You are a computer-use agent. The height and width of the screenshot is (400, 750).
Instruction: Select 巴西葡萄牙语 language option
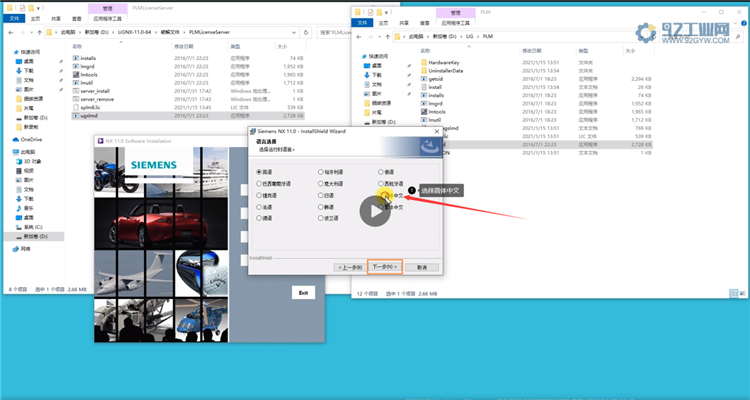point(259,184)
